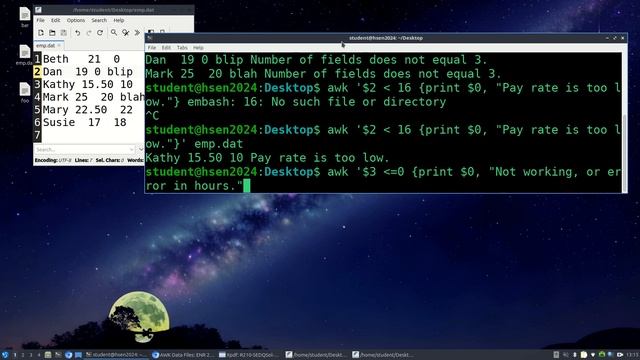Open the editor's Options menu

[76, 20]
